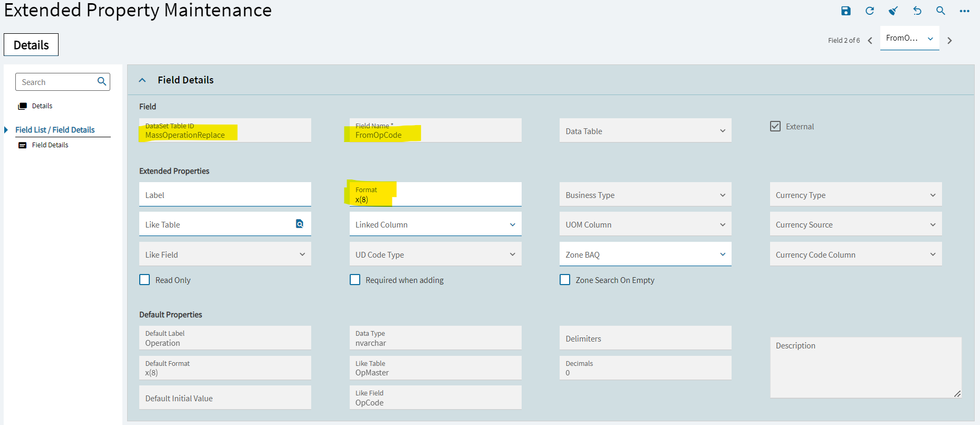Go to the next field arrow
Screen dimensions: 980x425
point(949,41)
